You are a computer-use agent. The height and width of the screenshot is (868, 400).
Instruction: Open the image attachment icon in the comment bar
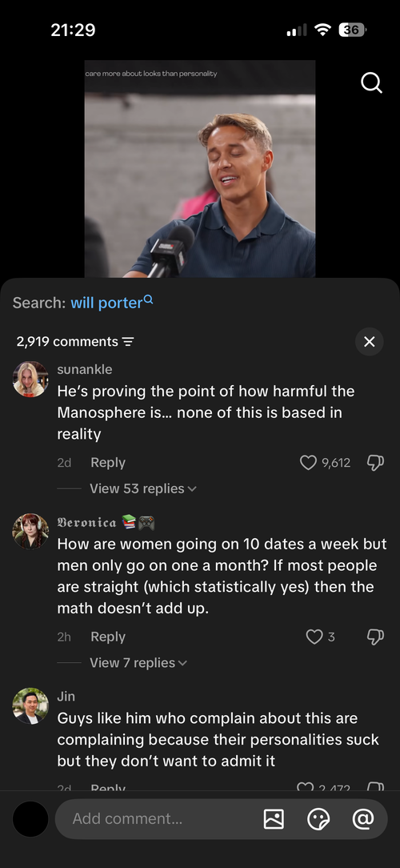pos(274,818)
